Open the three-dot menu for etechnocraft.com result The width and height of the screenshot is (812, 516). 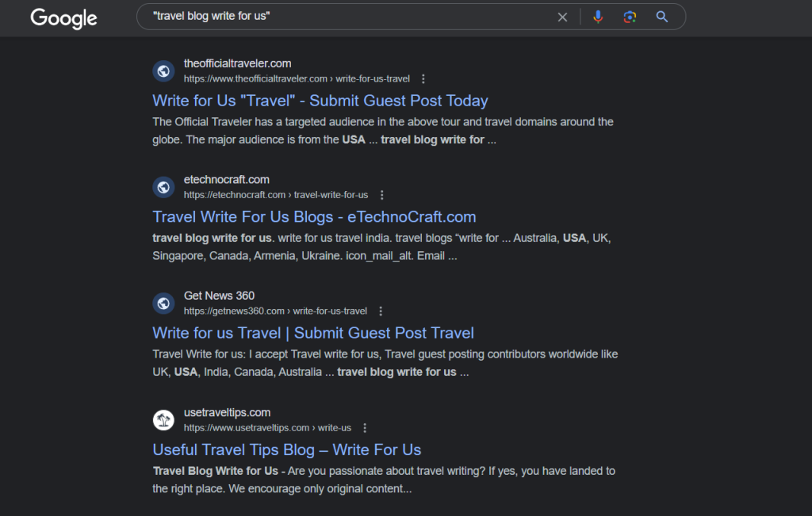coord(381,194)
